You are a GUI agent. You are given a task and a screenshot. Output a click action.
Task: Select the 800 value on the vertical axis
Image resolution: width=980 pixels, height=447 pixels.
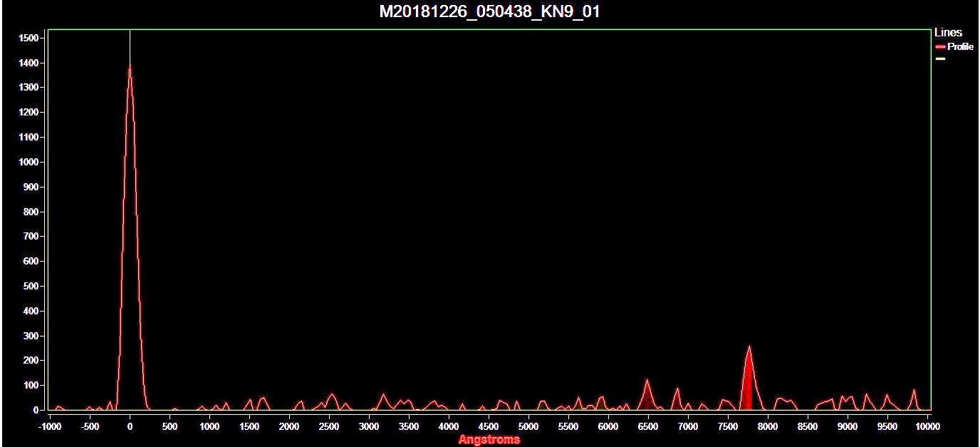[31, 212]
